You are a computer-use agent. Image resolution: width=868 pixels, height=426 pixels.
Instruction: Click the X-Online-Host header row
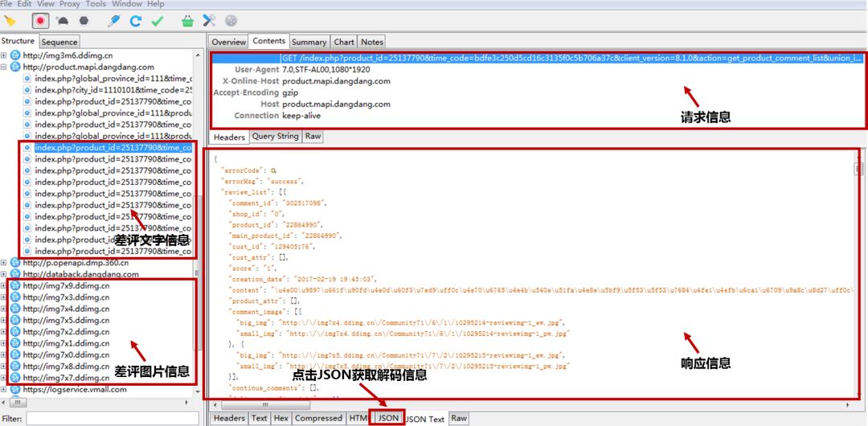[537, 81]
